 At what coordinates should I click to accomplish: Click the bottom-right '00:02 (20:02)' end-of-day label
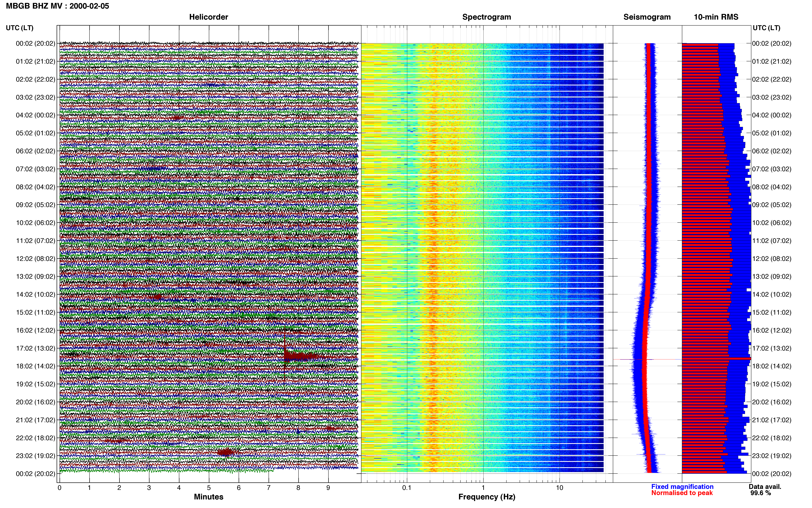tap(772, 474)
